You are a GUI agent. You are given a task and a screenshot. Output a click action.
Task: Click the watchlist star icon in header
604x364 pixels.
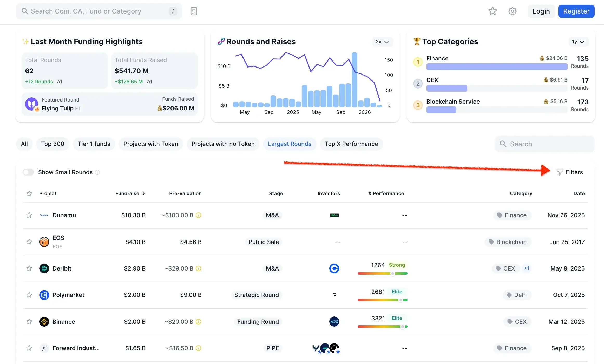tap(492, 11)
